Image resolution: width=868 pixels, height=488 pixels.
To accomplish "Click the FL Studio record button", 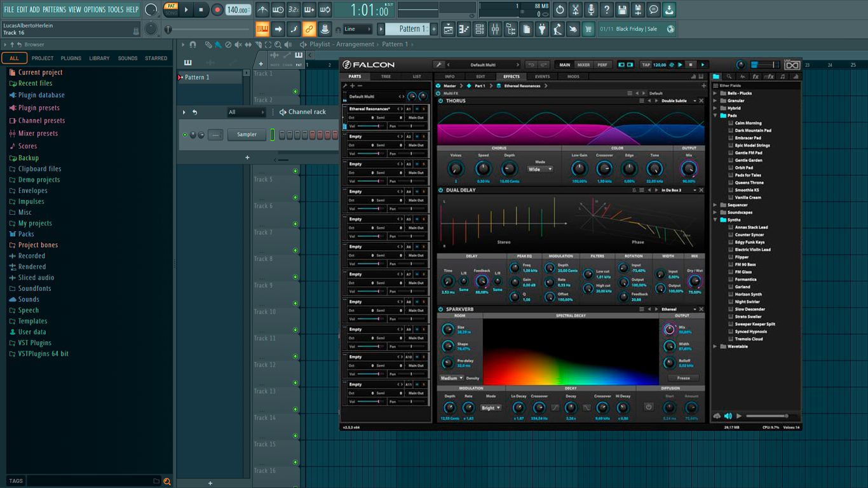I will pos(217,10).
